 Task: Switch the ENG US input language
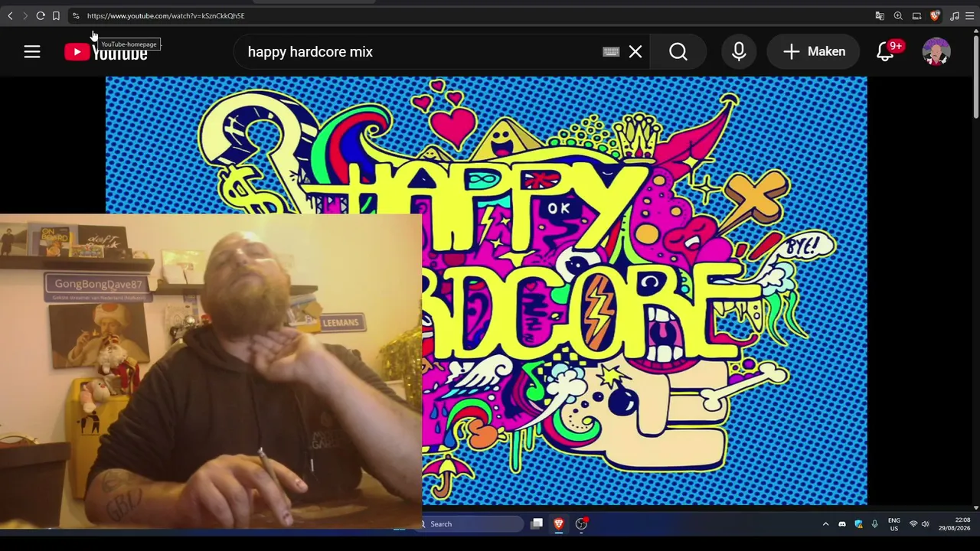[894, 524]
